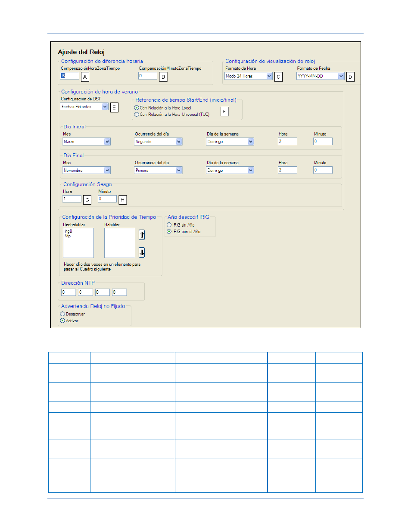Click the Configuración Sesgo Minuto field
The width and height of the screenshot is (411, 532).
click(107, 199)
